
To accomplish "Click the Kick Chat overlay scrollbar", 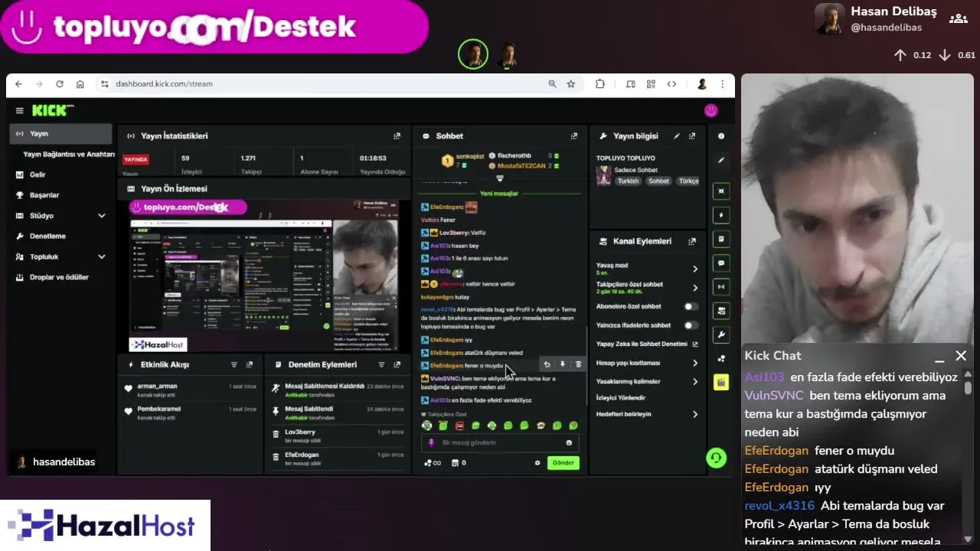I will pyautogui.click(x=968, y=388).
